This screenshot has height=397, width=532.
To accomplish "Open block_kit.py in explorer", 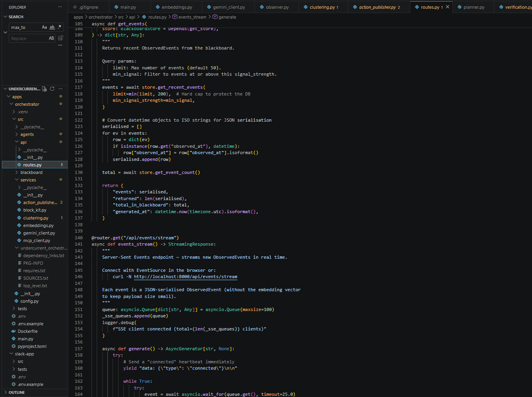I will pyautogui.click(x=34, y=210).
